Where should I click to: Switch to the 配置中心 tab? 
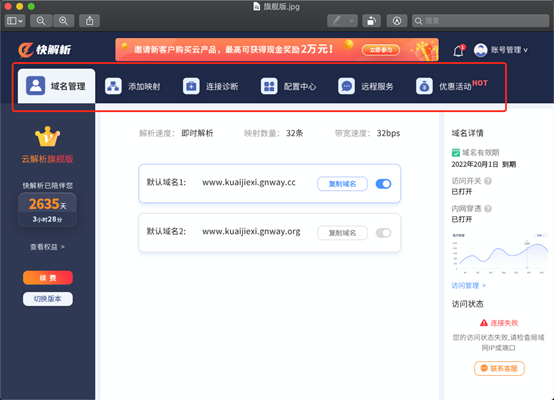(x=288, y=86)
